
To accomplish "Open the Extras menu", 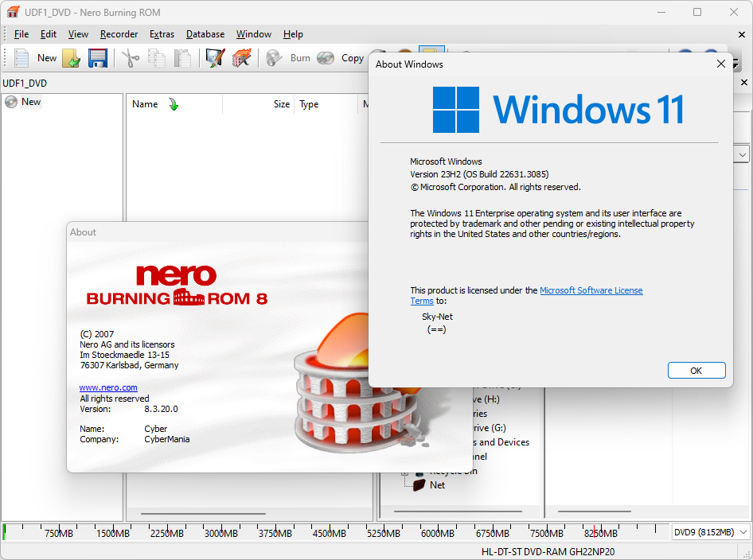I will [162, 34].
